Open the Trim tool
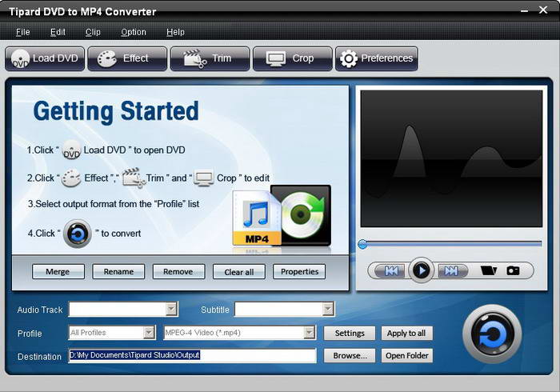Screen dimensions: 560x392 tap(210, 58)
